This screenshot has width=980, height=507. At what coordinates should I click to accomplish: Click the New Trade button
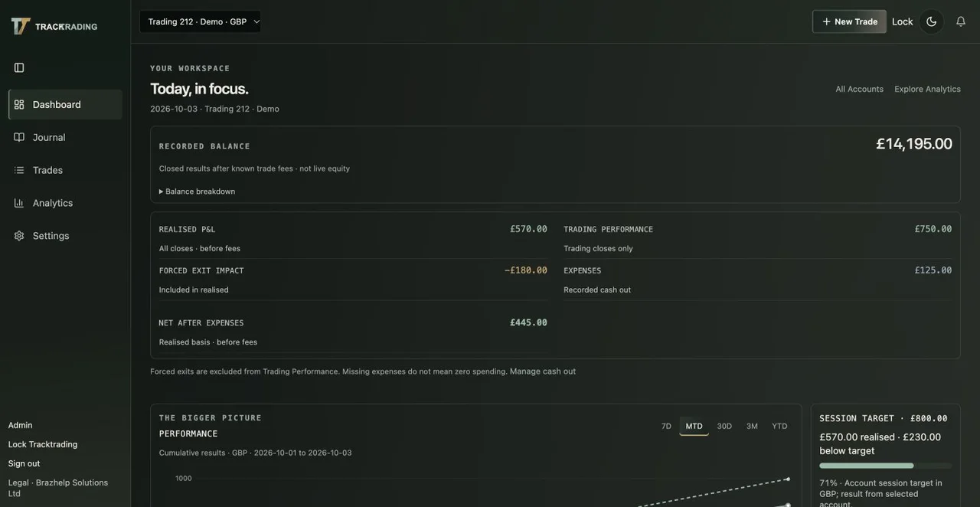point(849,21)
